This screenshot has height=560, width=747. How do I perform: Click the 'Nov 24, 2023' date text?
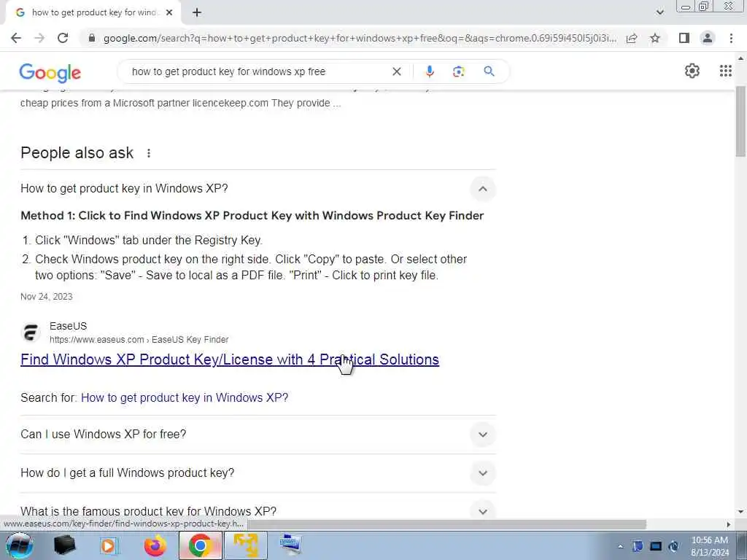[x=46, y=297]
